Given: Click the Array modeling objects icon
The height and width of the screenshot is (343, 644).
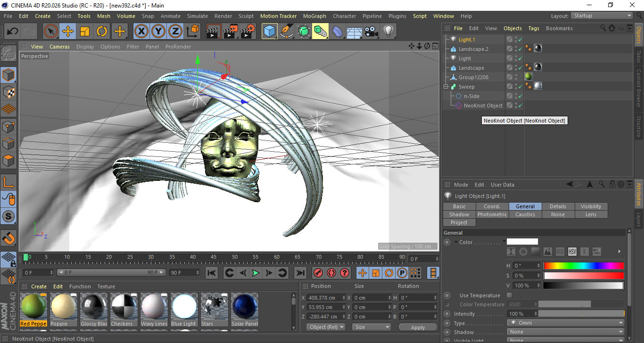Looking at the screenshot, I should coord(321,32).
